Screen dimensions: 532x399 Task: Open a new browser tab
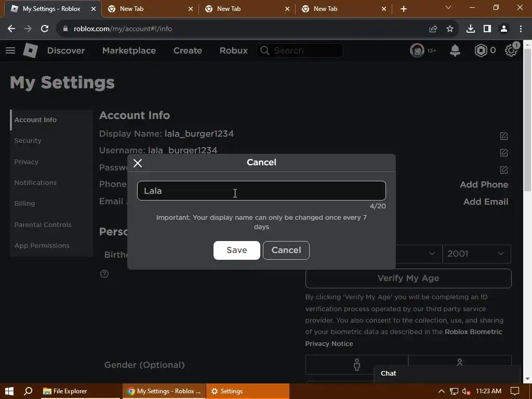pyautogui.click(x=403, y=9)
